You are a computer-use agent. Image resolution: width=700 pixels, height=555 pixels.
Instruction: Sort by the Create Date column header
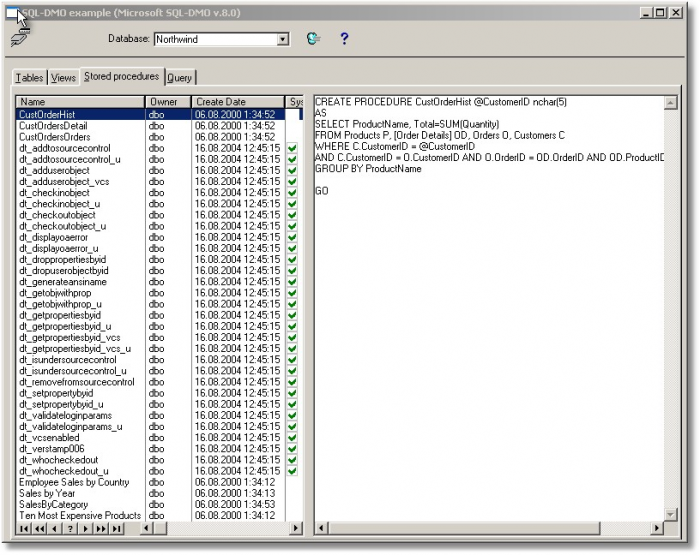(238, 102)
